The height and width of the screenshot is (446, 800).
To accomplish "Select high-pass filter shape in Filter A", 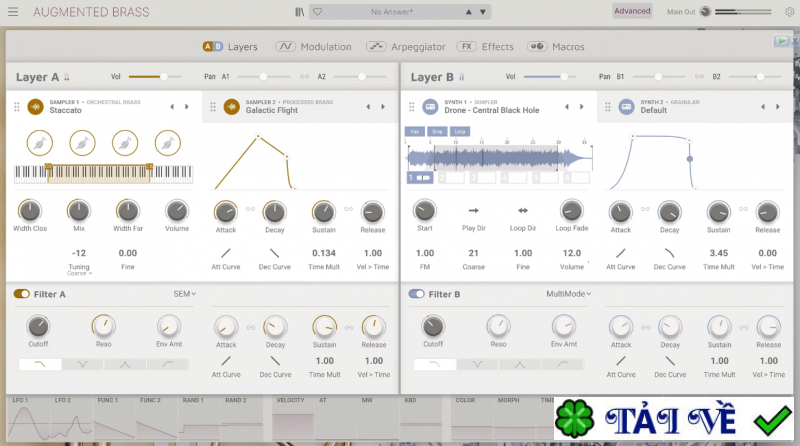I will [167, 364].
